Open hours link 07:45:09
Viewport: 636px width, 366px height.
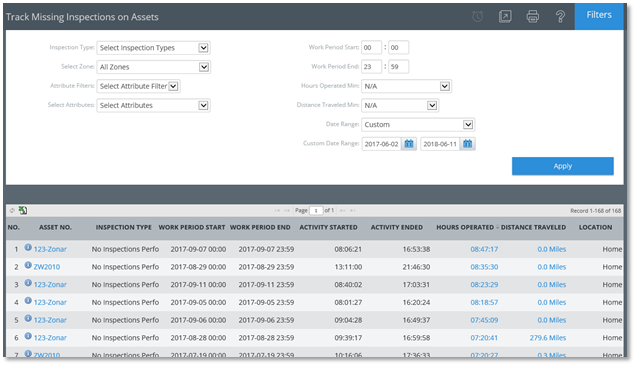point(484,320)
